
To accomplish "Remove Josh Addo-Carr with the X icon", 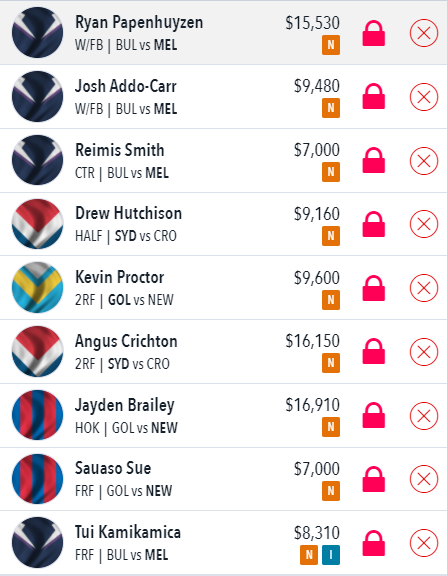I will pos(424,97).
